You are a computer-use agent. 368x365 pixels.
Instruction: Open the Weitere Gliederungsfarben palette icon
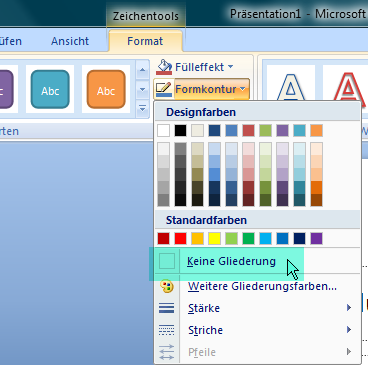point(167,286)
